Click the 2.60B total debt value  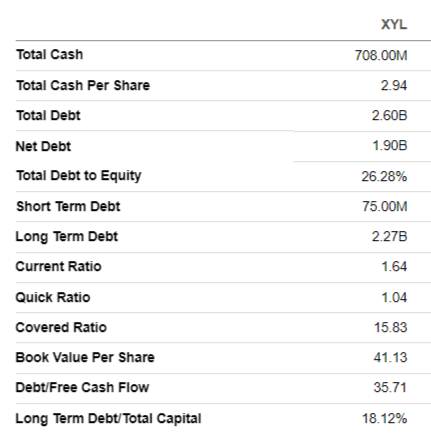(389, 115)
